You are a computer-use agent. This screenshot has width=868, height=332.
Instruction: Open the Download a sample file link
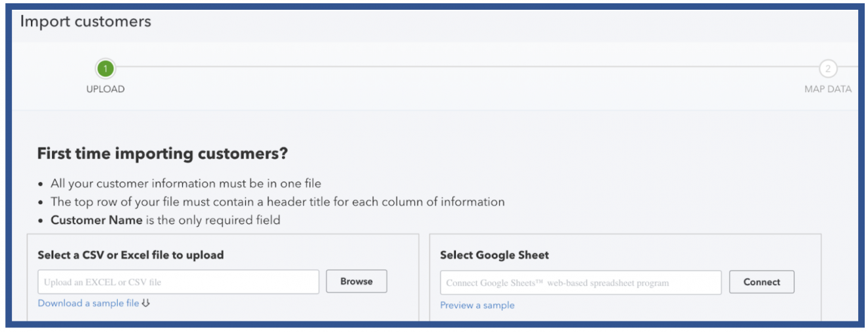pos(88,303)
